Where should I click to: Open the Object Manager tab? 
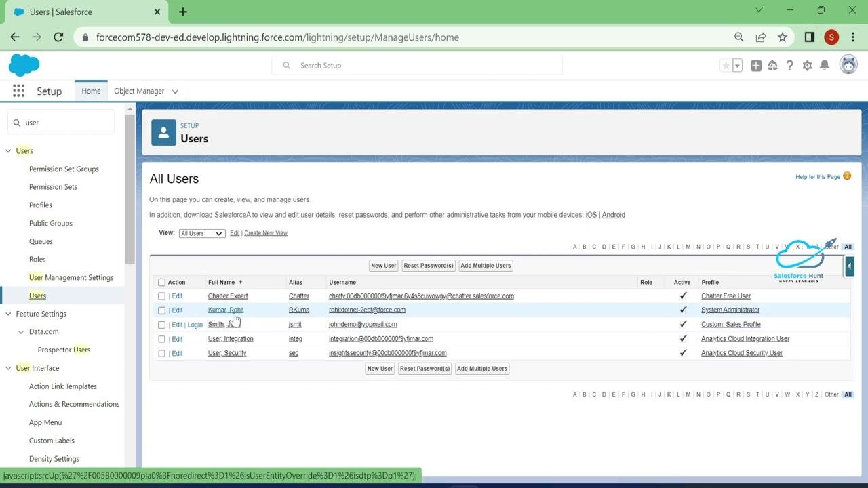(139, 91)
